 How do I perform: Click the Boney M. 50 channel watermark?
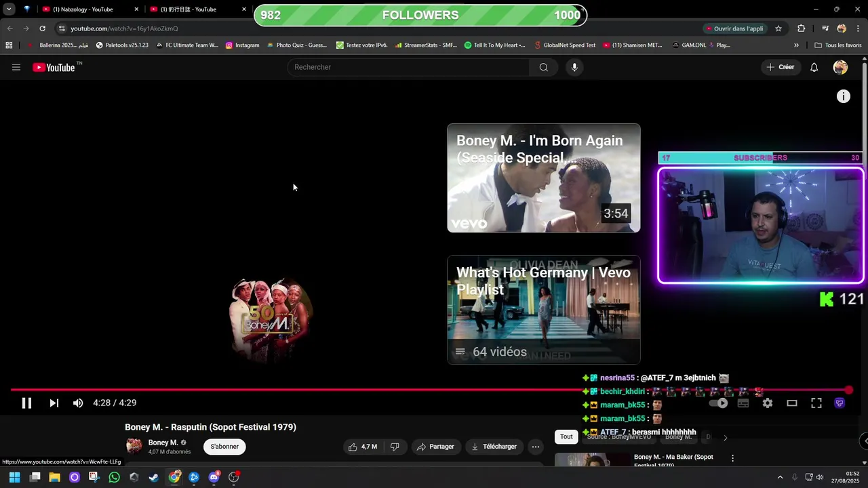click(270, 319)
